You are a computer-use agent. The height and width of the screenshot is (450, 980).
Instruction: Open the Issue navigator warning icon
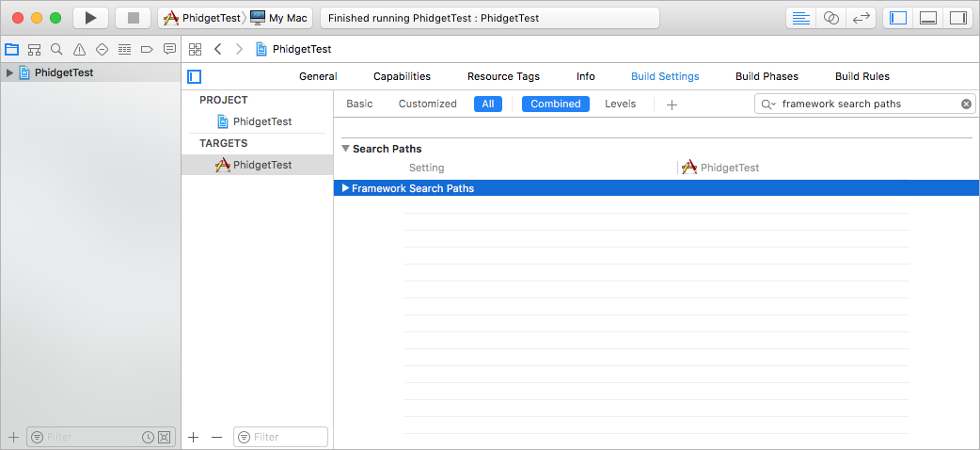click(x=79, y=50)
